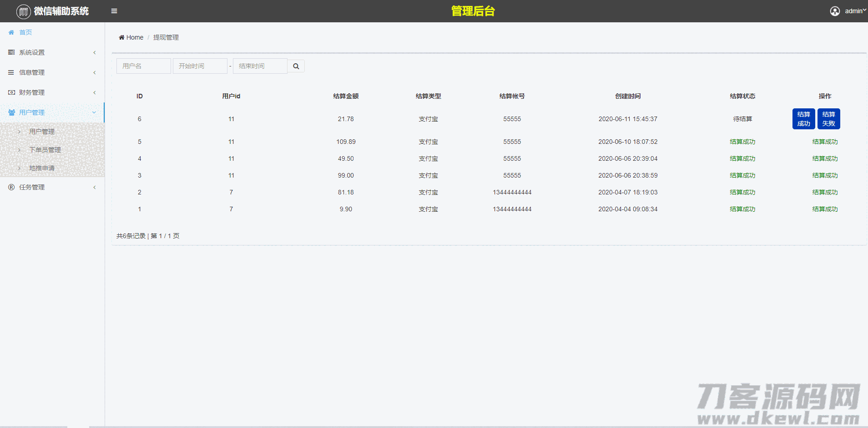Select 用户管理 submenu item
The width and height of the screenshot is (868, 428).
(x=42, y=132)
